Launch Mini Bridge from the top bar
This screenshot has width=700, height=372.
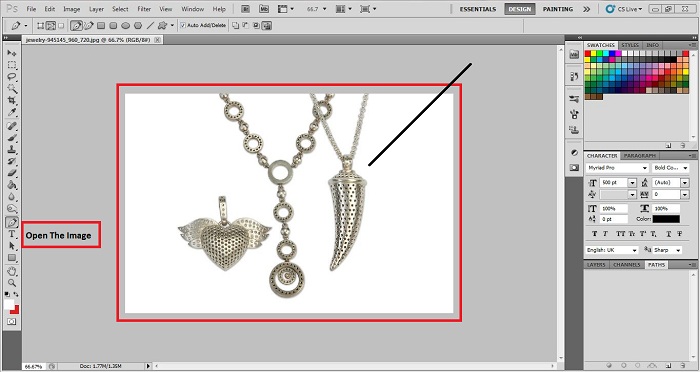click(x=264, y=8)
